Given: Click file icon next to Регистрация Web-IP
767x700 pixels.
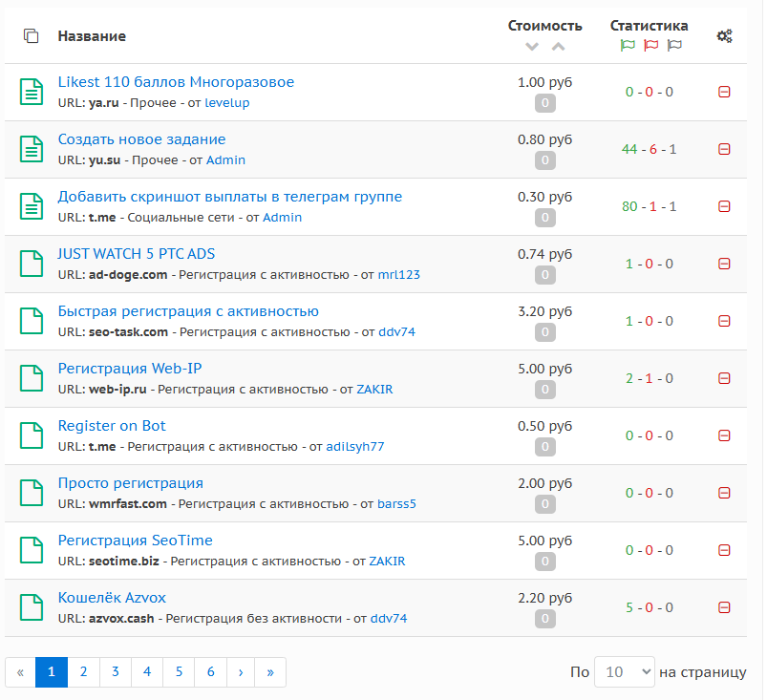Looking at the screenshot, I should pyautogui.click(x=32, y=378).
